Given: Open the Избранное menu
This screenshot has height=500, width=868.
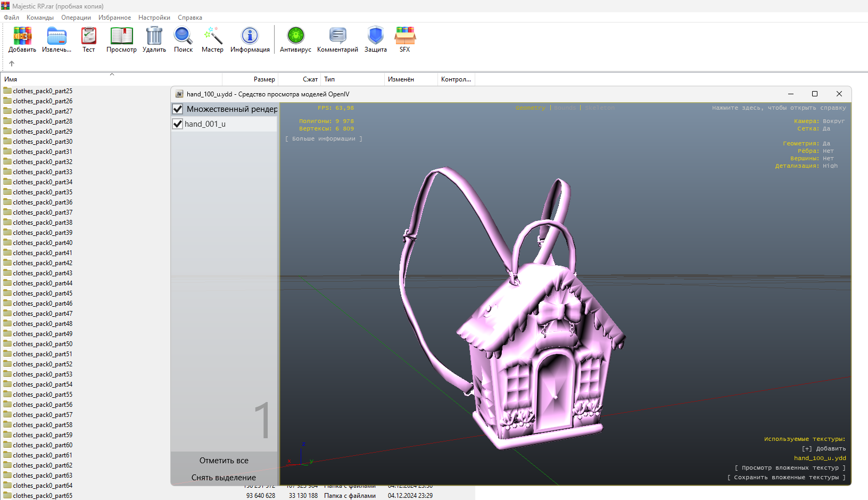Looking at the screenshot, I should [114, 18].
